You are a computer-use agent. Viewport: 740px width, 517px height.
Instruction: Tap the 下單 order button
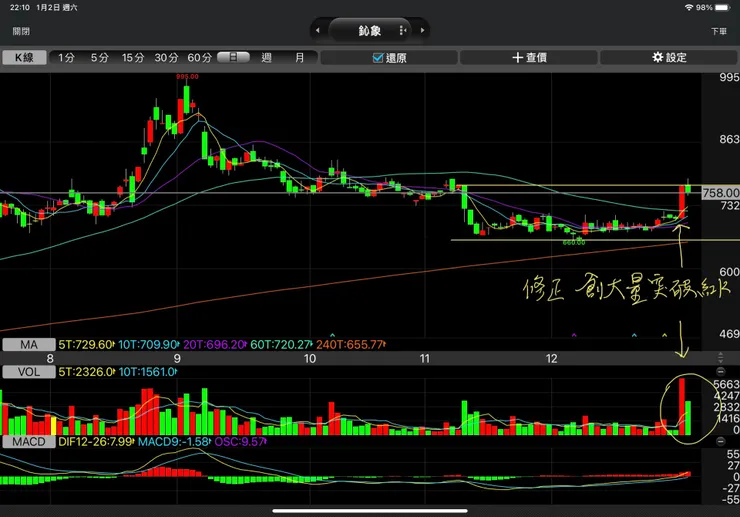719,31
